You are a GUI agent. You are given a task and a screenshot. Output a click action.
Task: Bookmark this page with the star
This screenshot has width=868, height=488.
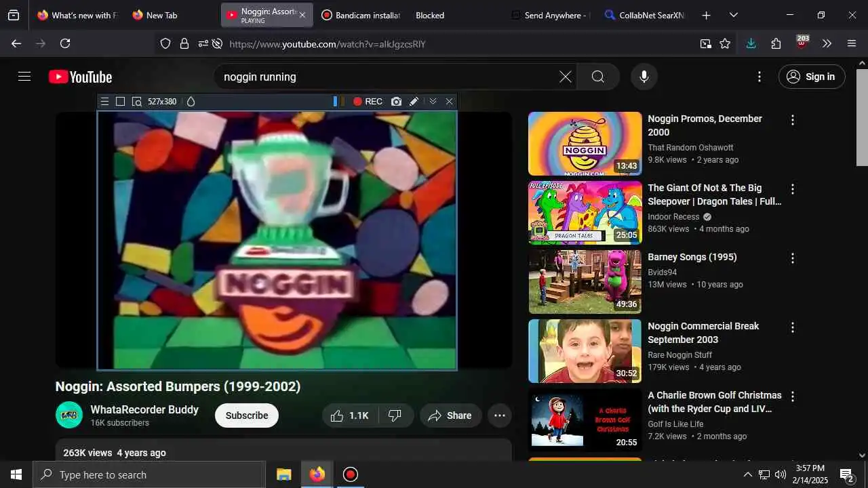pos(725,43)
